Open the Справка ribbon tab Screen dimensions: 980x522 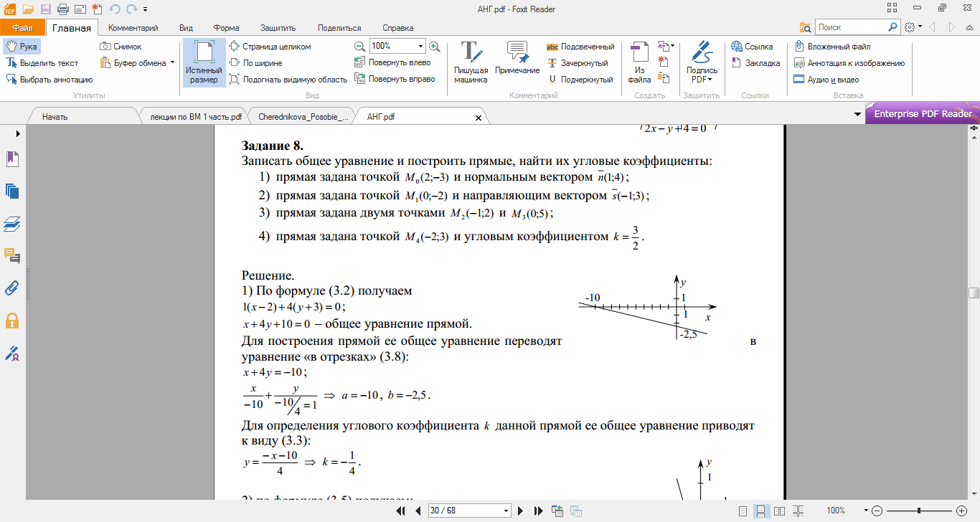coord(397,28)
